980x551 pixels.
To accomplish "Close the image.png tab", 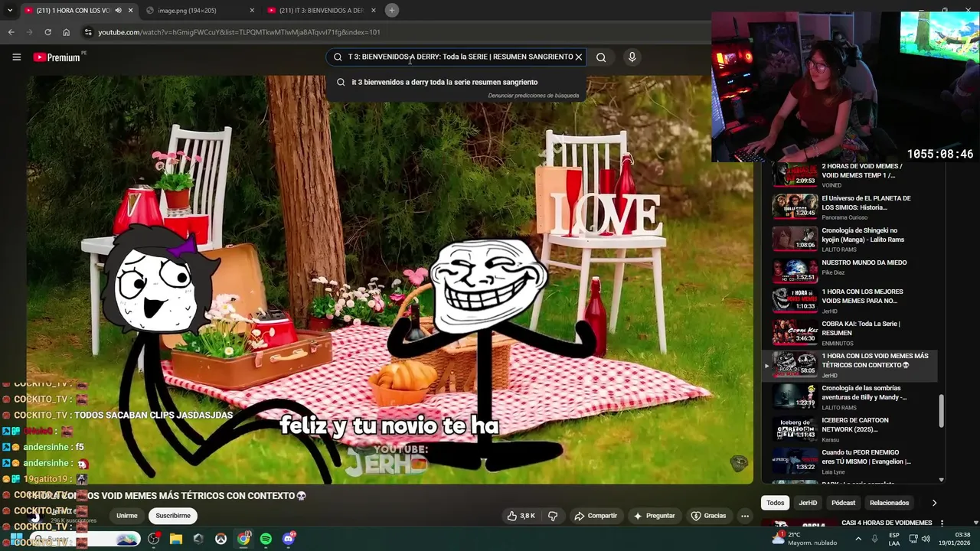I will (x=252, y=10).
